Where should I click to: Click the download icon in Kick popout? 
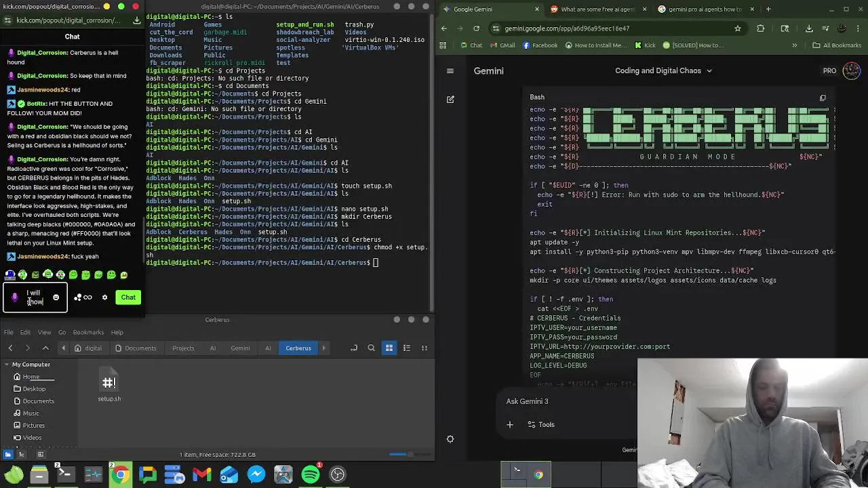[x=136, y=20]
